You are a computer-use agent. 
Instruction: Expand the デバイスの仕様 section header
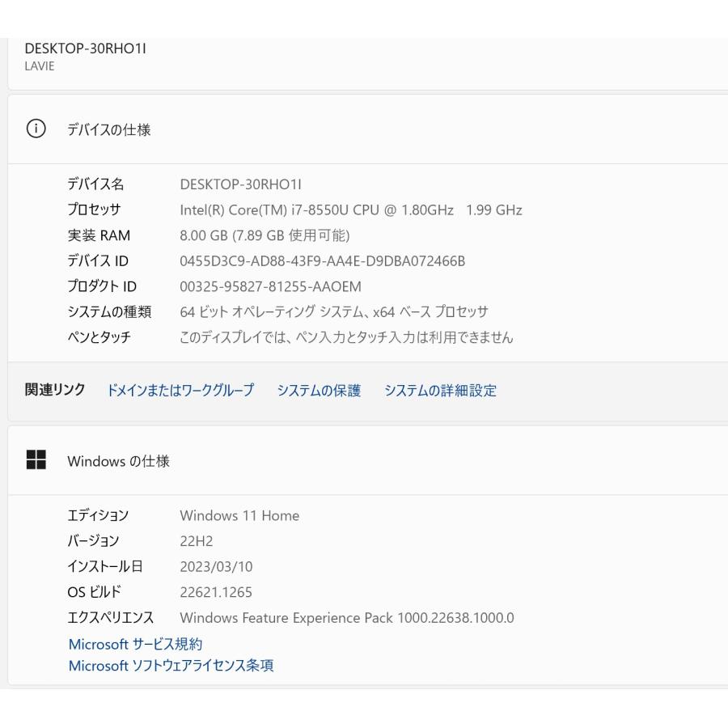coord(368,129)
